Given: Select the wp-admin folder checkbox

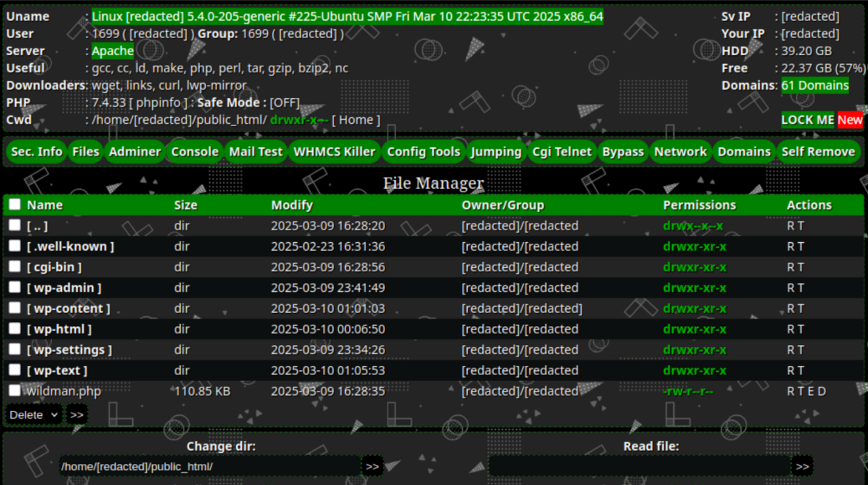Looking at the screenshot, I should (15, 287).
